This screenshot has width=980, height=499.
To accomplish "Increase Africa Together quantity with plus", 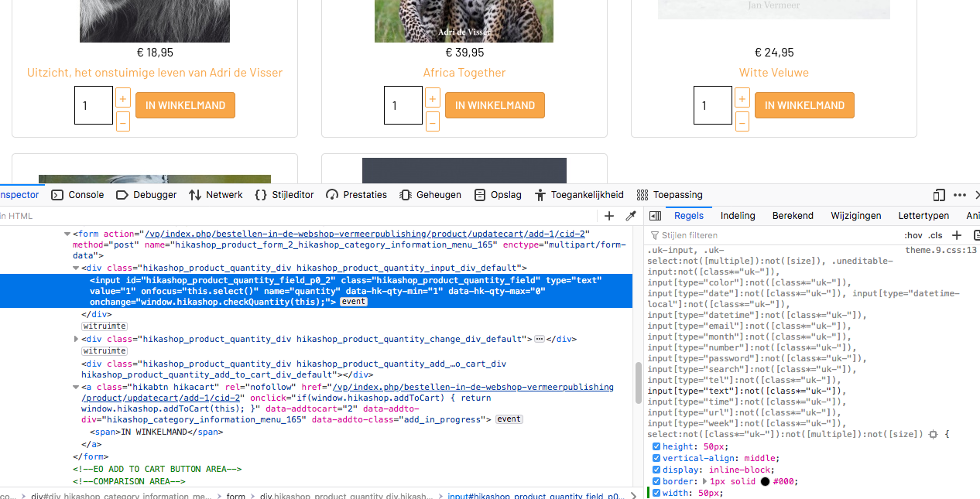I will pos(432,97).
